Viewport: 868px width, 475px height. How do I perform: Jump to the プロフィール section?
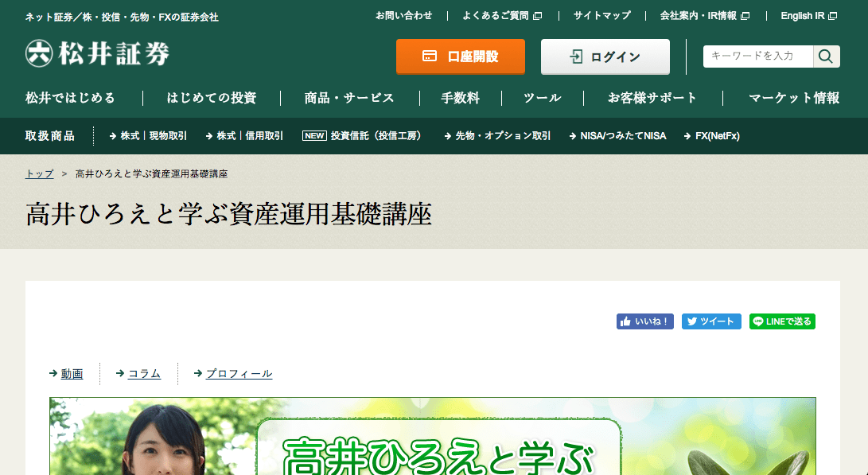pyautogui.click(x=239, y=373)
